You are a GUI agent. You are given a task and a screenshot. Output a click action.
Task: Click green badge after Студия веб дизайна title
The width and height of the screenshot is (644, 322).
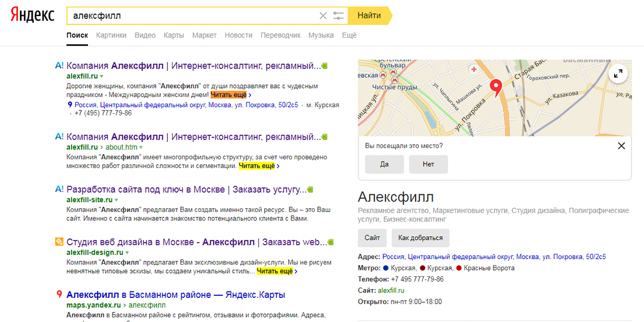click(x=331, y=243)
